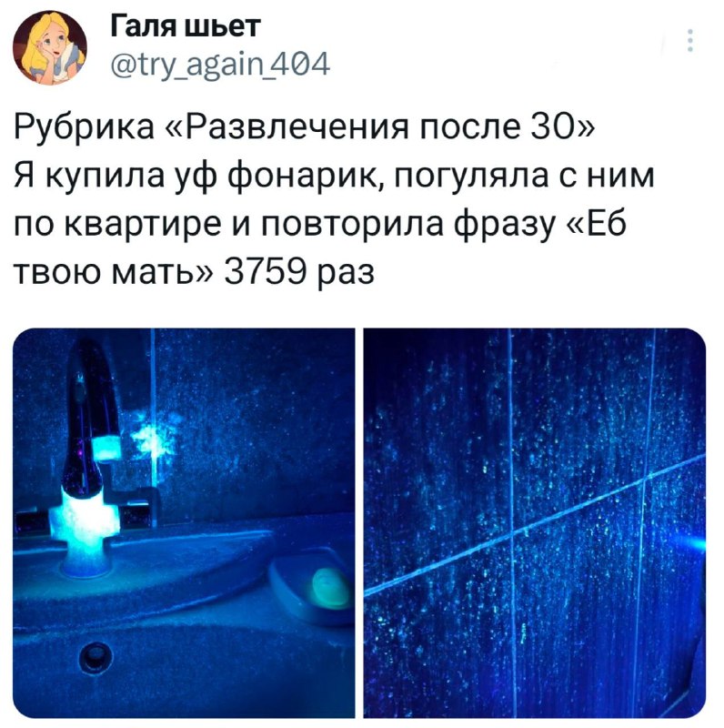
Task: Click the glowing faucet base in left photo
Action: (x=85, y=530)
